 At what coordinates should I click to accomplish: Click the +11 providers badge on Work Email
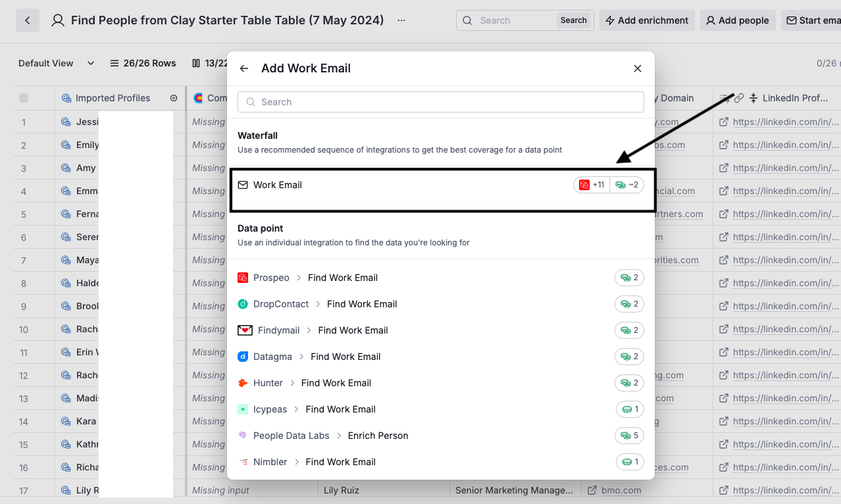tap(592, 185)
